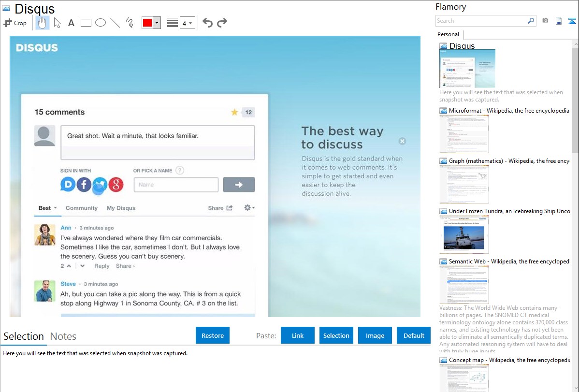Sign in with the Twitter icon
The height and width of the screenshot is (392, 579).
pos(100,185)
